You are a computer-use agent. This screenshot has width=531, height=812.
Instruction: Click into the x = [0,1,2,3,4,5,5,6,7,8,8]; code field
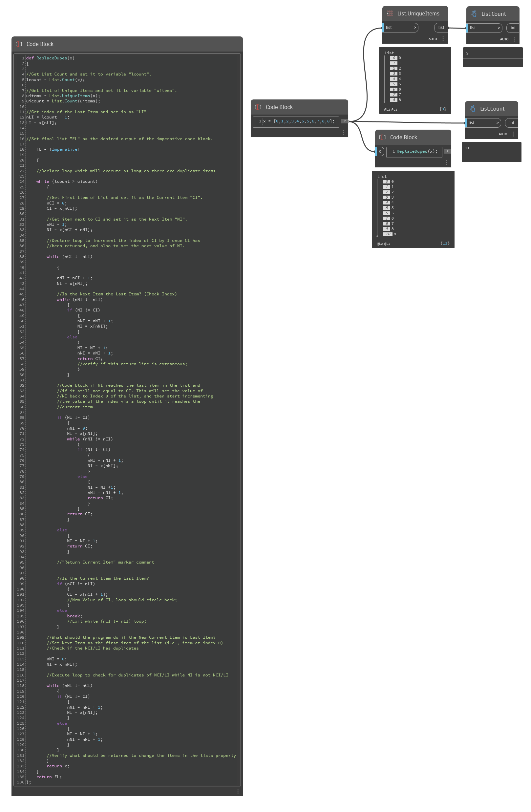pyautogui.click(x=296, y=121)
